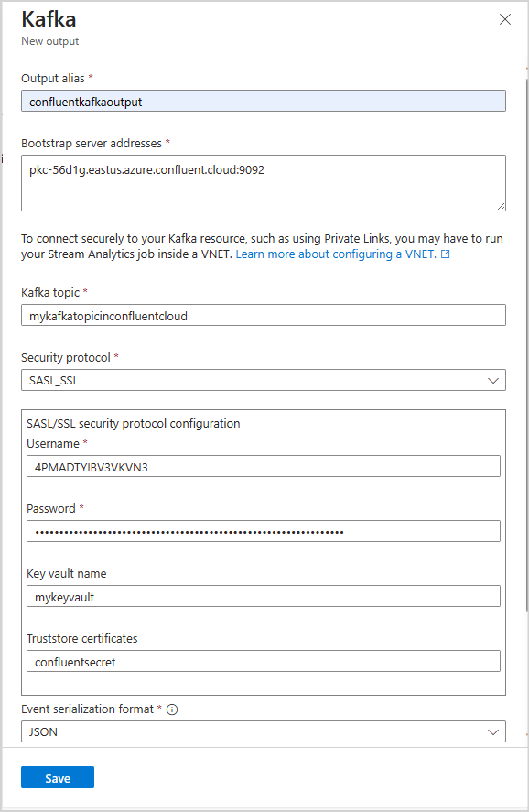Image resolution: width=529 pixels, height=812 pixels.
Task: Open Learn more about configuring a VNET
Action: tap(336, 254)
